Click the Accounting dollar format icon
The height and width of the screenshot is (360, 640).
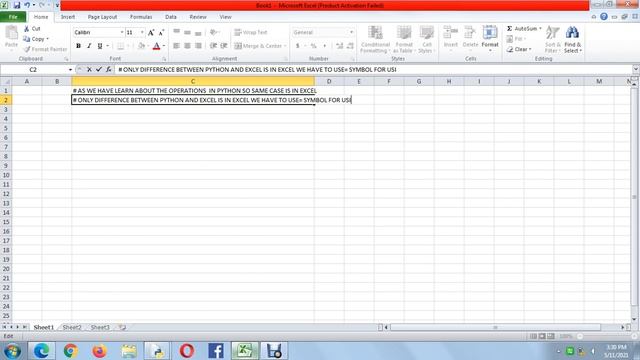tap(298, 46)
